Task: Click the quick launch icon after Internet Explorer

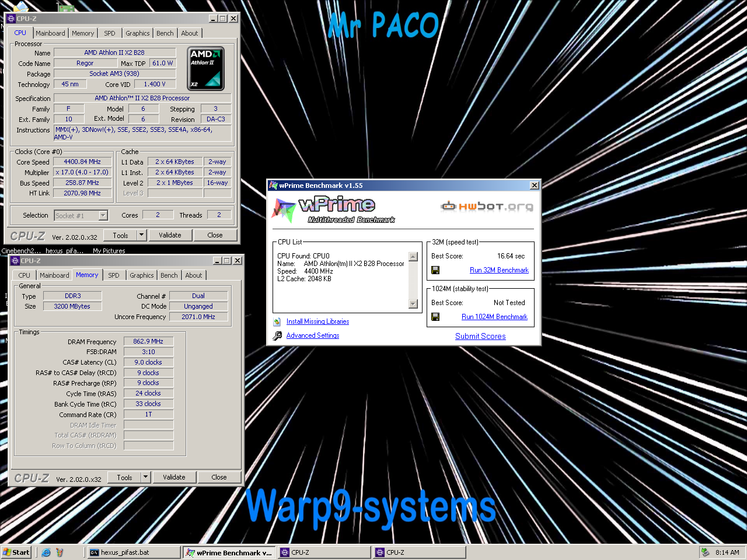Action: tap(60, 552)
